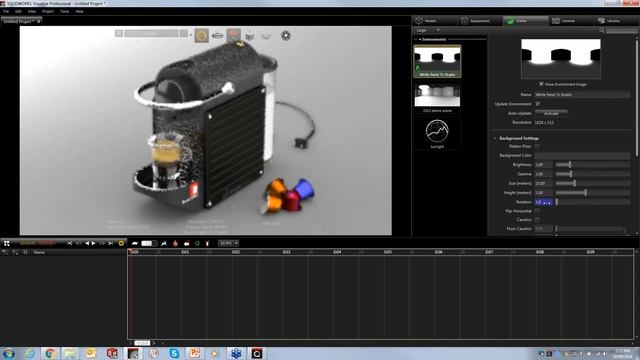
Task: Click the Brightness slider
Action: (x=593, y=164)
